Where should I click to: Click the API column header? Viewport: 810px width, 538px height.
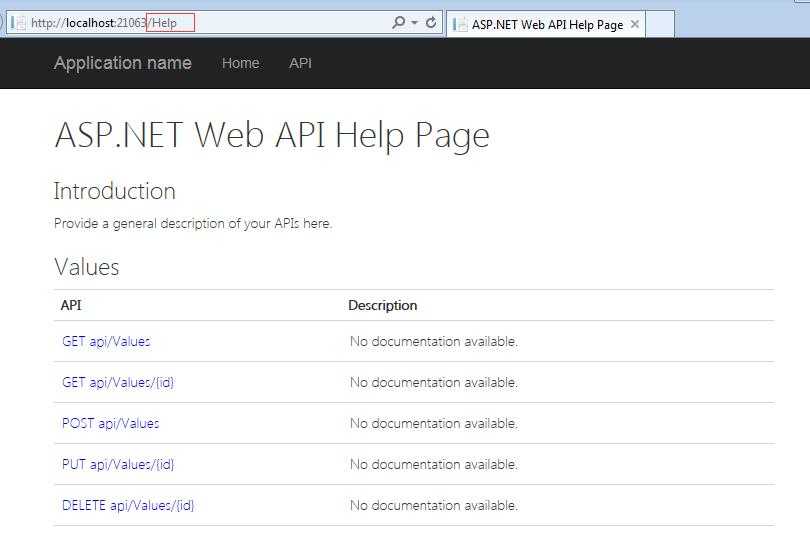click(x=71, y=305)
